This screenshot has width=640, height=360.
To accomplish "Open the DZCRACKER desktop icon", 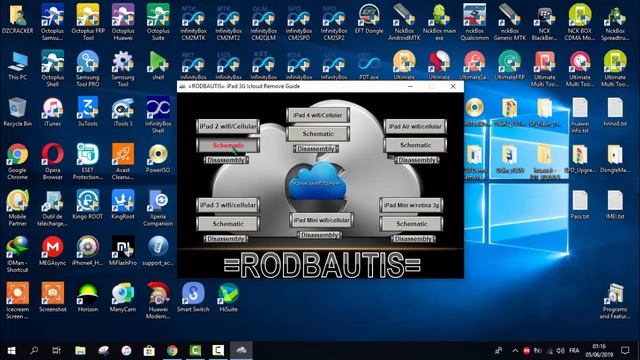I will (17, 20).
